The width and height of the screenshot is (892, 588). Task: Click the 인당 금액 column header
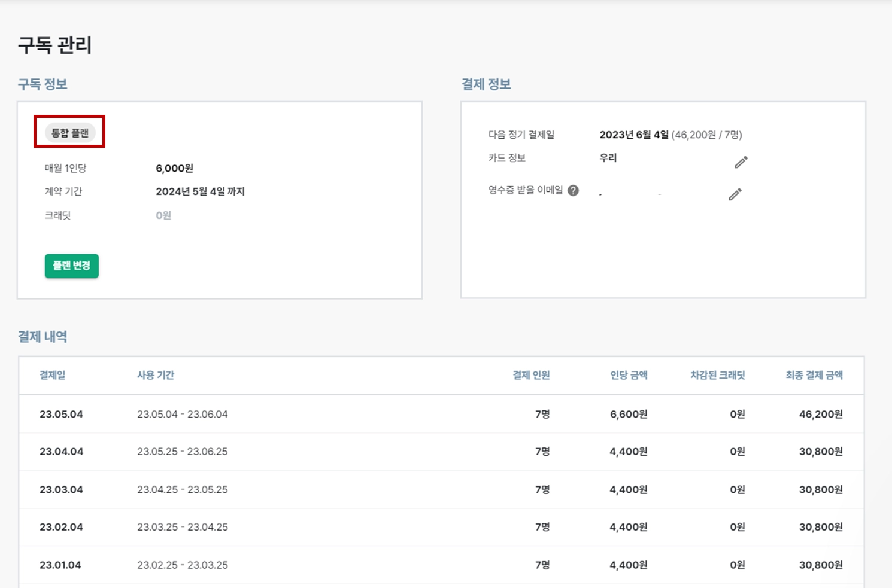pos(629,375)
